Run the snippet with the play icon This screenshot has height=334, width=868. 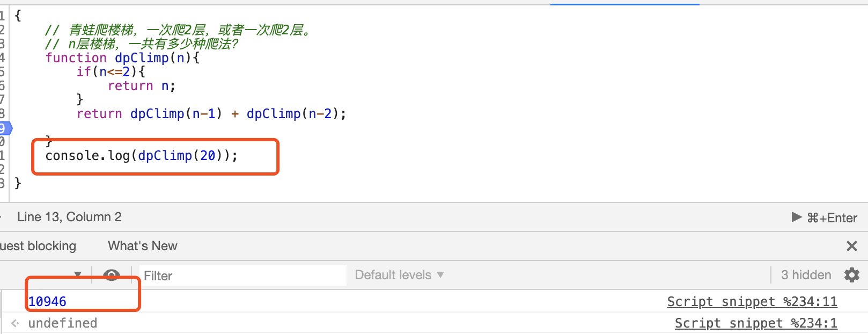tap(796, 217)
